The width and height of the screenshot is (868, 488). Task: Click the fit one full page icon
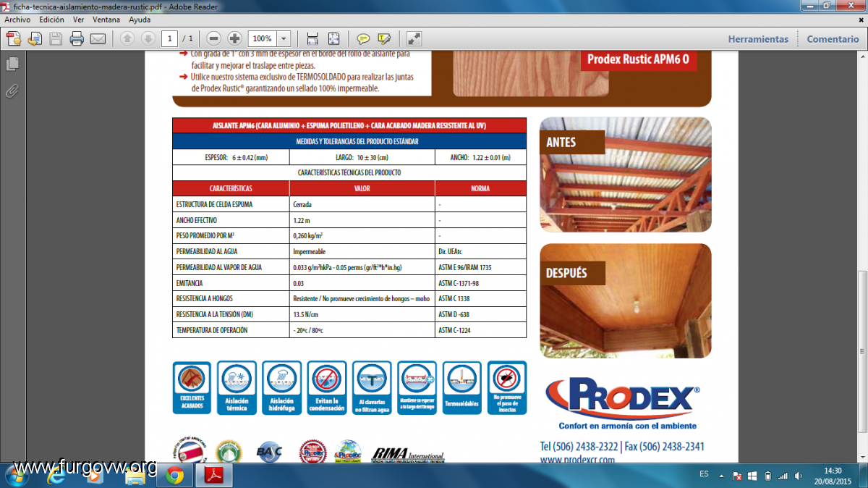[x=333, y=39]
